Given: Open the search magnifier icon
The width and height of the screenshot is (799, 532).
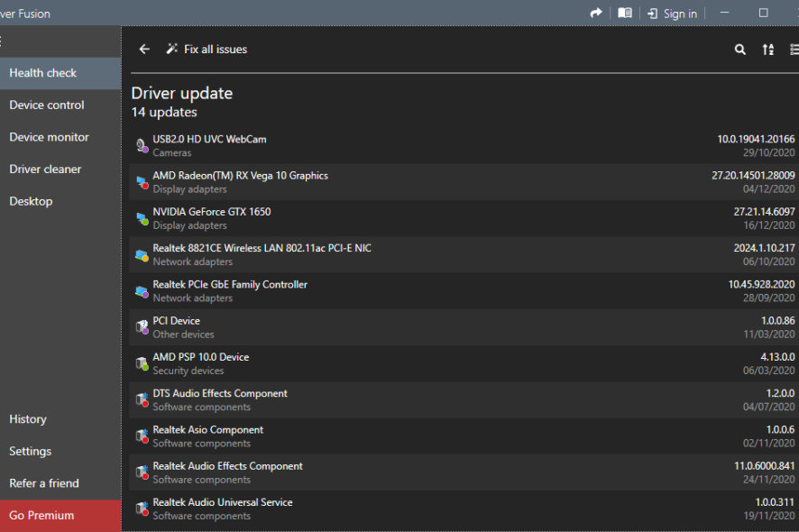Looking at the screenshot, I should pos(739,50).
